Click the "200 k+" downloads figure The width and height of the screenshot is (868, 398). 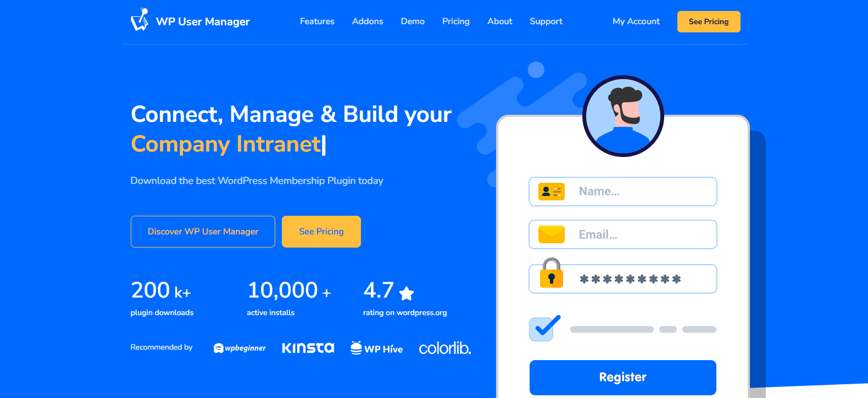click(161, 290)
